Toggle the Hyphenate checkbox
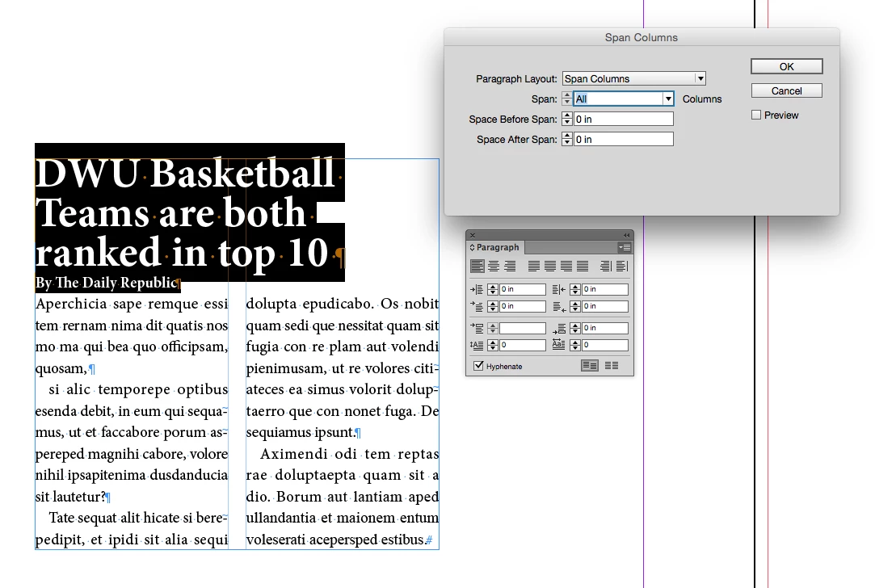Image resolution: width=875 pixels, height=588 pixels. 478,366
